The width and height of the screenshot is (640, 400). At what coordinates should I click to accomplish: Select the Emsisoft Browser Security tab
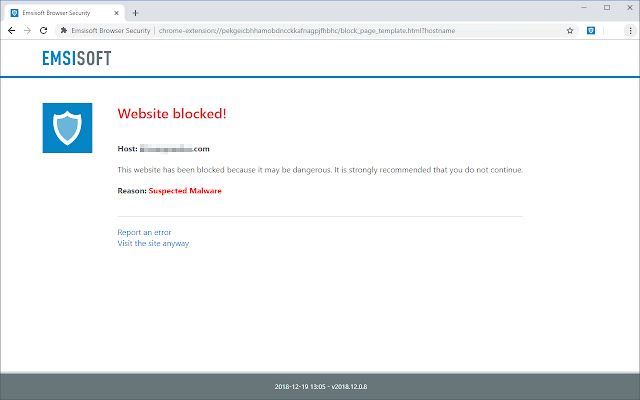[x=65, y=13]
